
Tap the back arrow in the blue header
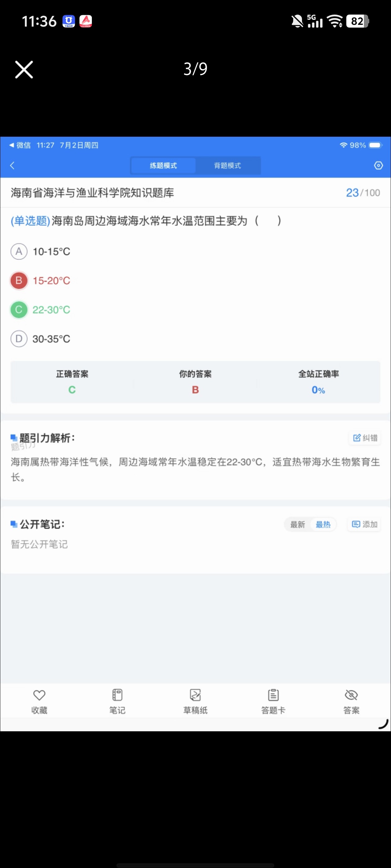point(12,166)
